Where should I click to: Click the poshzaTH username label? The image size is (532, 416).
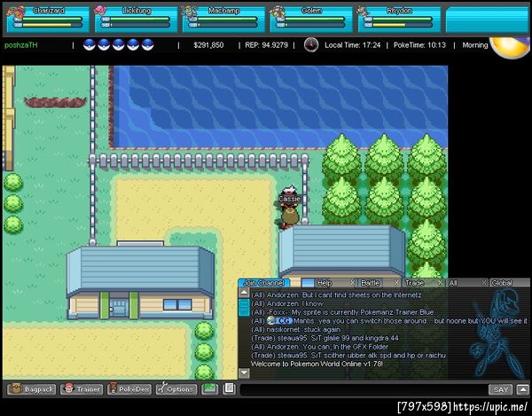click(21, 45)
